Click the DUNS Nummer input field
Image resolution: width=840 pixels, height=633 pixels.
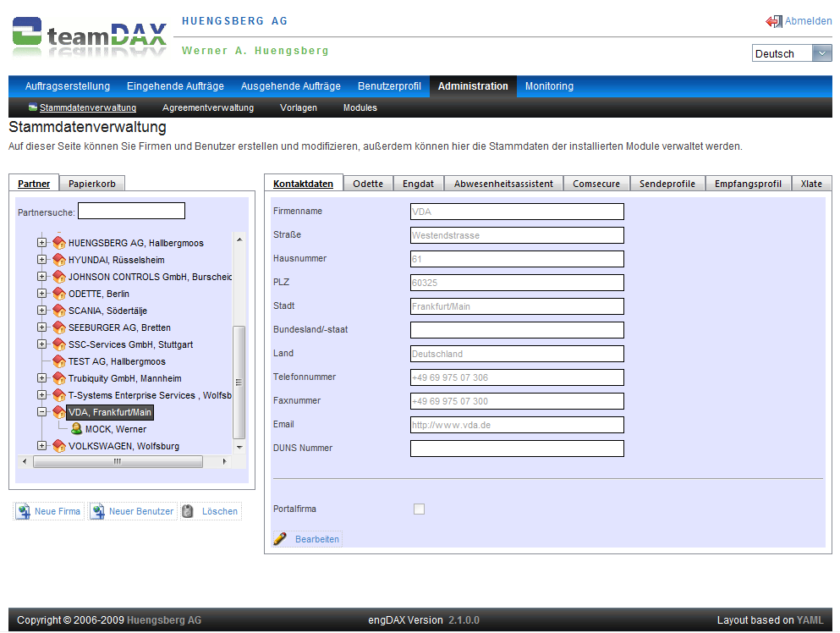517,448
